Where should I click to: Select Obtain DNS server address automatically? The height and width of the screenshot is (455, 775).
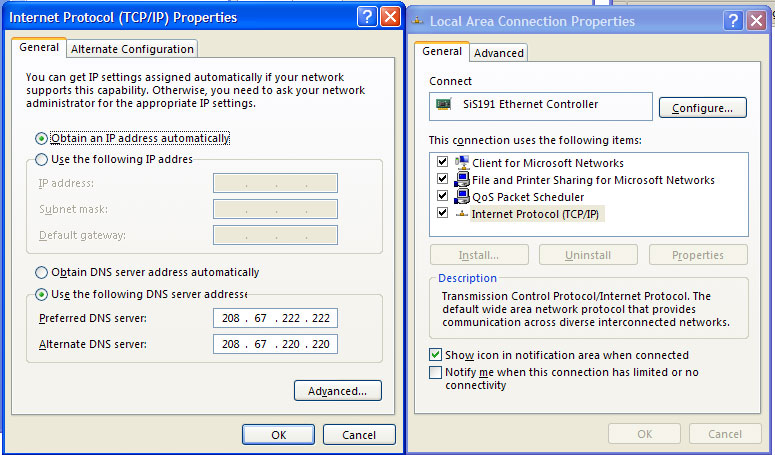[42, 272]
